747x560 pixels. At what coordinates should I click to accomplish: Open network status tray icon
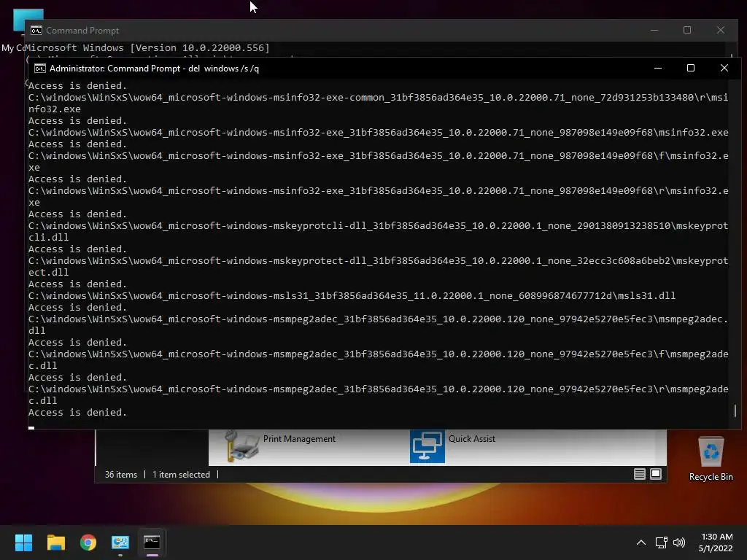point(661,542)
